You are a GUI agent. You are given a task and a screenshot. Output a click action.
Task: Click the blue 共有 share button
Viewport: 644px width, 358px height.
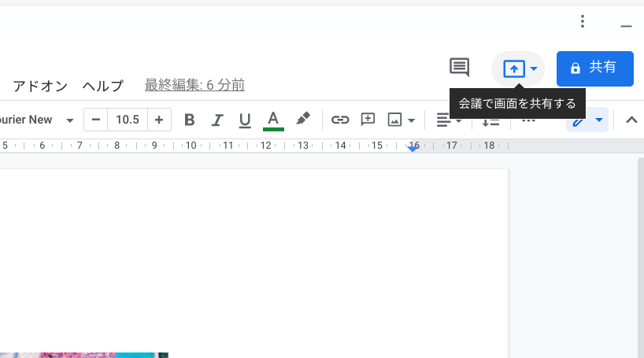pos(594,68)
